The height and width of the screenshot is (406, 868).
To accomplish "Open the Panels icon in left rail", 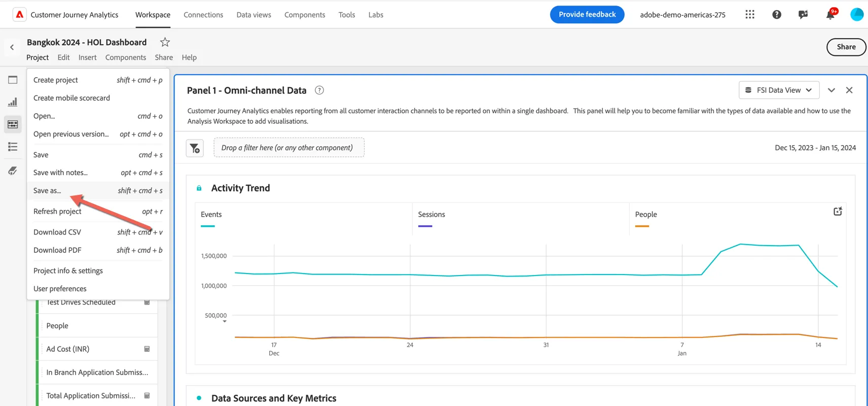I will tap(13, 80).
